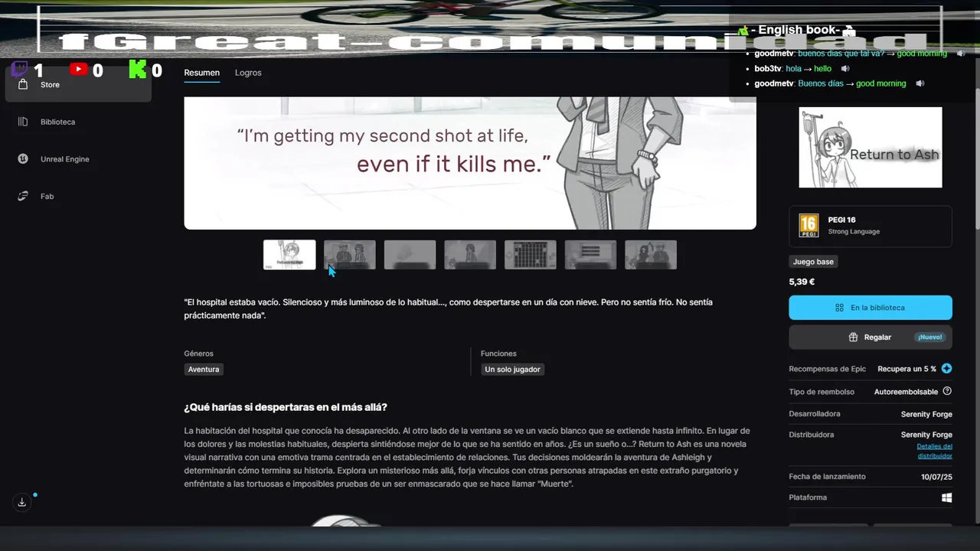The image size is (980, 551).
Task: Click the Regalar gift button
Action: click(871, 337)
